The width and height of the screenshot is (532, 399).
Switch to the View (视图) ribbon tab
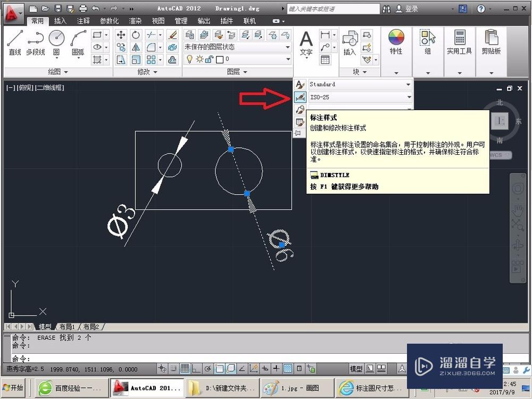tap(158, 21)
